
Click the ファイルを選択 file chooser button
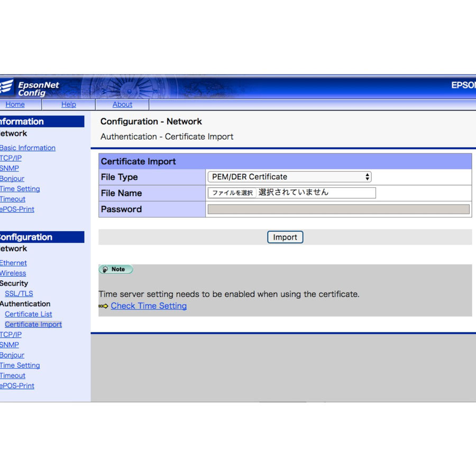pos(232,193)
